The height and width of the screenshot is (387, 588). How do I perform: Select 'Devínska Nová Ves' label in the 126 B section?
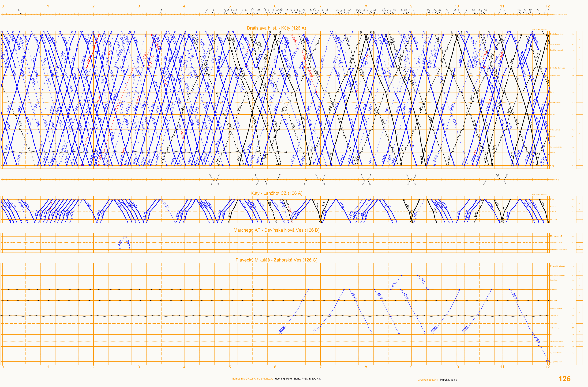pyautogui.click(x=559, y=249)
